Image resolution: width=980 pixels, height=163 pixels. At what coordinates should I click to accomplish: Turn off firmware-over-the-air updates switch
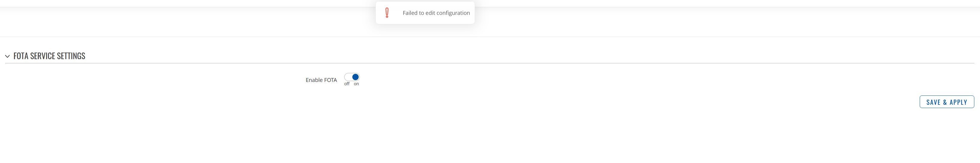351,77
